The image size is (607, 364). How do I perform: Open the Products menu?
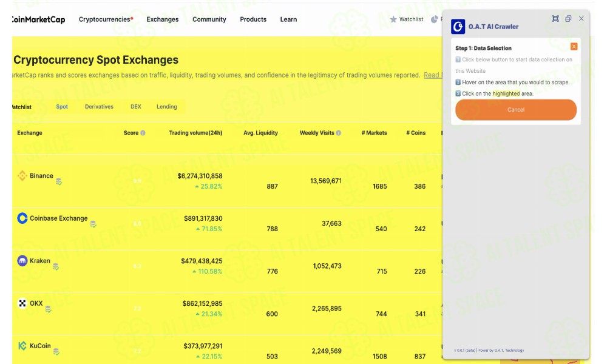click(253, 19)
